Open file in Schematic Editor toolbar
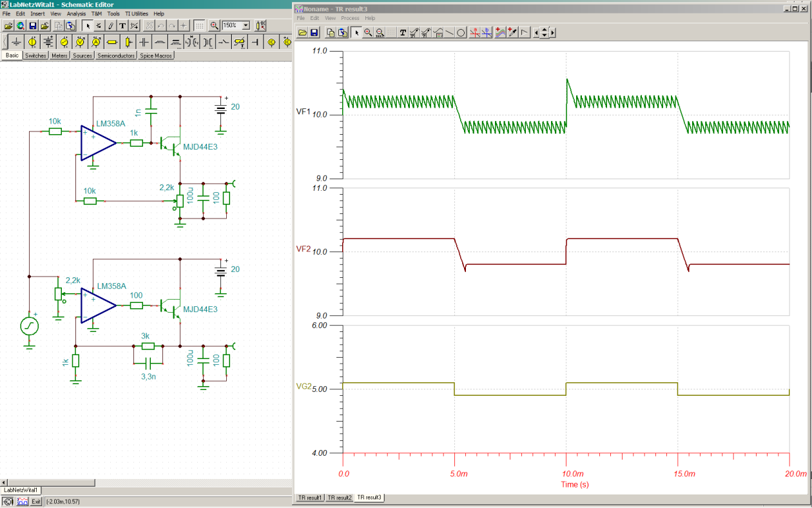This screenshot has height=508, width=812. (9, 26)
